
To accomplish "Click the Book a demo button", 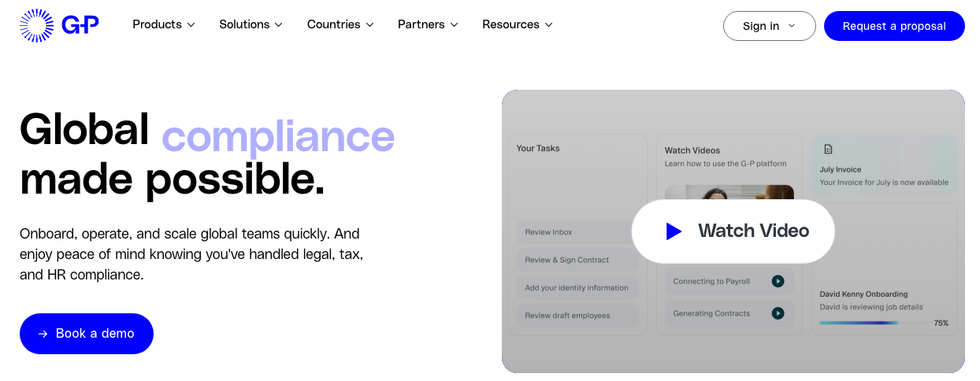I will 87,334.
